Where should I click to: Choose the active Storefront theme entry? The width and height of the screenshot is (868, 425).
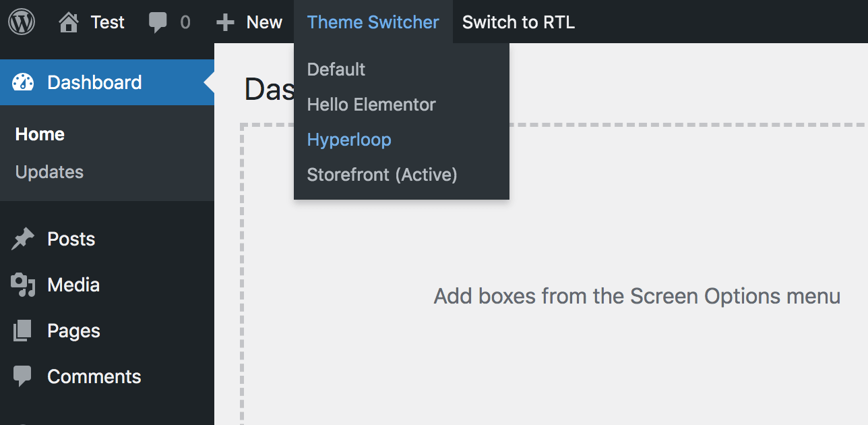[382, 174]
